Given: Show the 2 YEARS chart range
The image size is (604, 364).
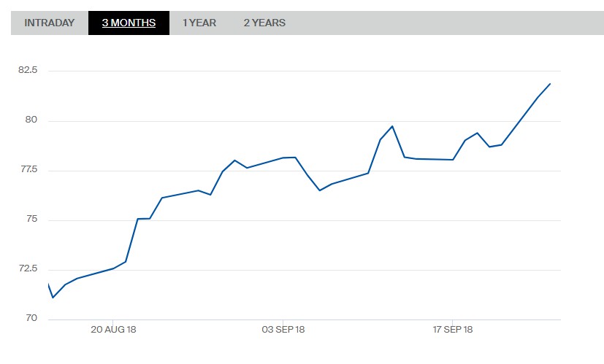Looking at the screenshot, I should pyautogui.click(x=264, y=23).
